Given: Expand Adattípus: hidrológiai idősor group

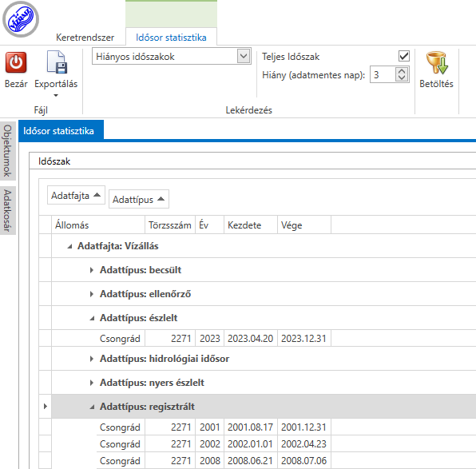Looking at the screenshot, I should pyautogui.click(x=92, y=359).
